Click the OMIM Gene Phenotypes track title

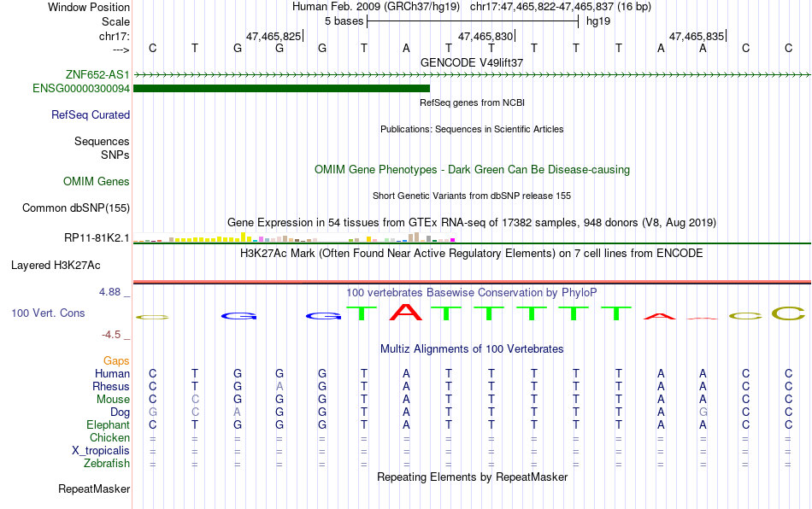(473, 170)
